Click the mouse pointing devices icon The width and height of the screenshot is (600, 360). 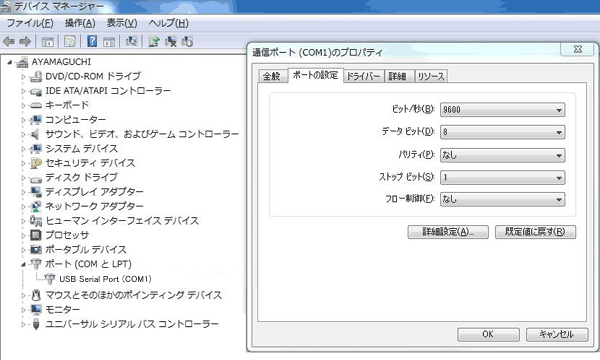coord(36,295)
